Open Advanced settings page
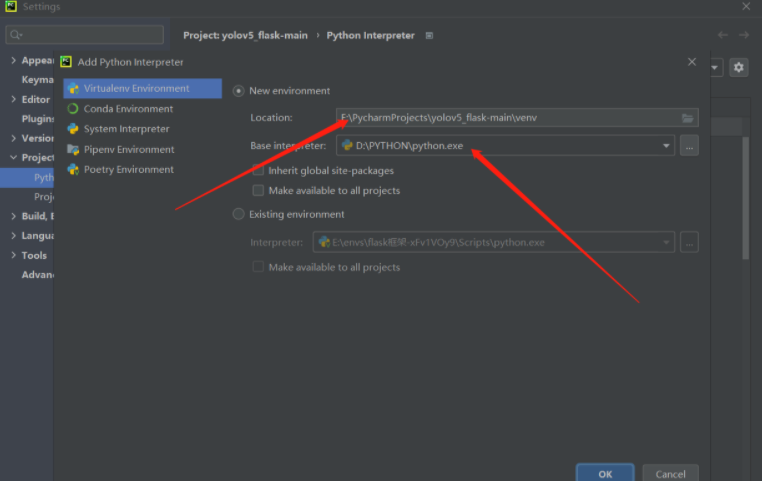Screen dimensions: 762x481 [x=37, y=275]
